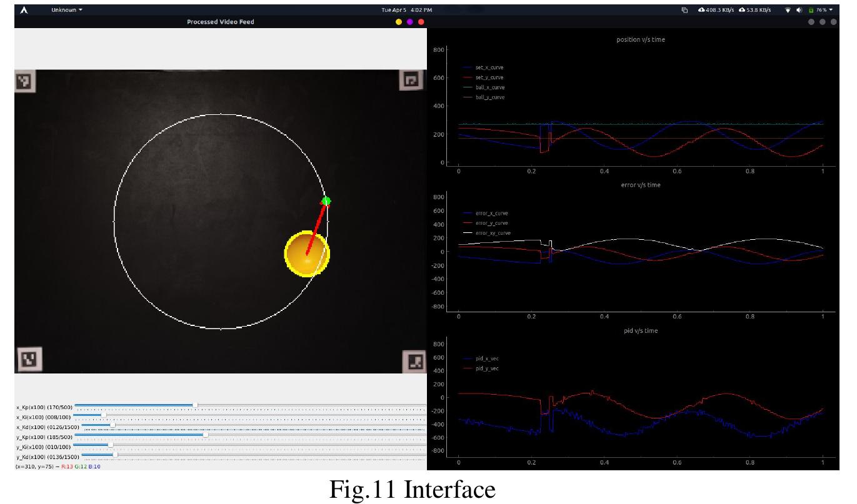This screenshot has width=857, height=504.
Task: Click the ball_x_curve legend entry
Action: (x=483, y=87)
